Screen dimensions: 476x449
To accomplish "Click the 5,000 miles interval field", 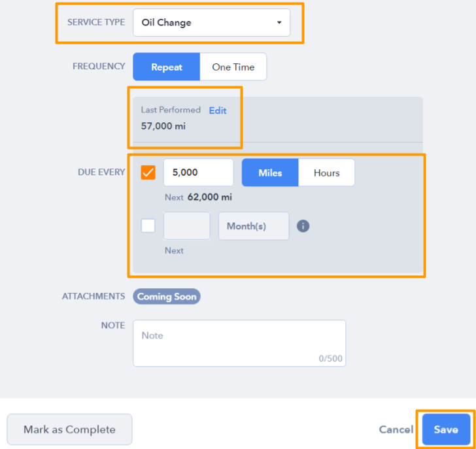I will pos(199,173).
